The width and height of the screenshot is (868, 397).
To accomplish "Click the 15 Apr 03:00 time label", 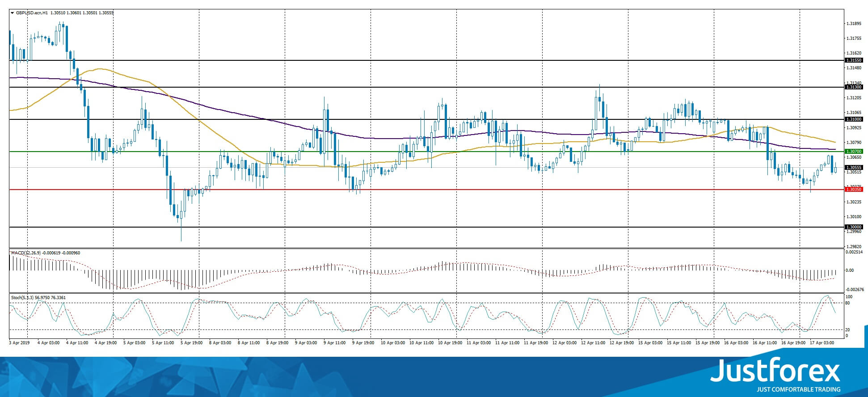I will click(x=650, y=343).
